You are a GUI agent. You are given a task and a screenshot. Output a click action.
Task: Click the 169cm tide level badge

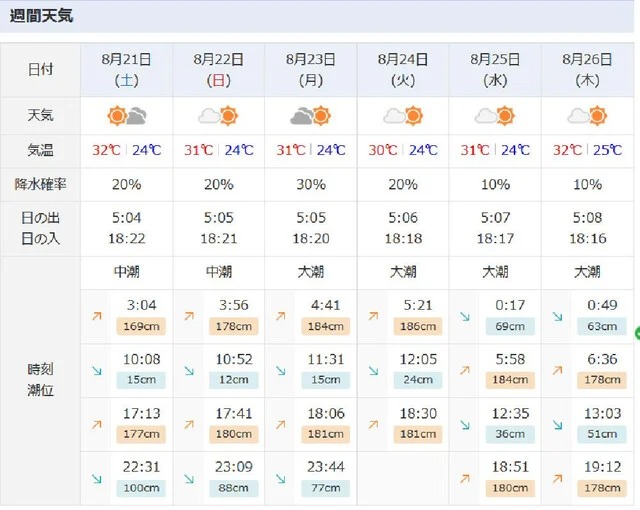139,326
